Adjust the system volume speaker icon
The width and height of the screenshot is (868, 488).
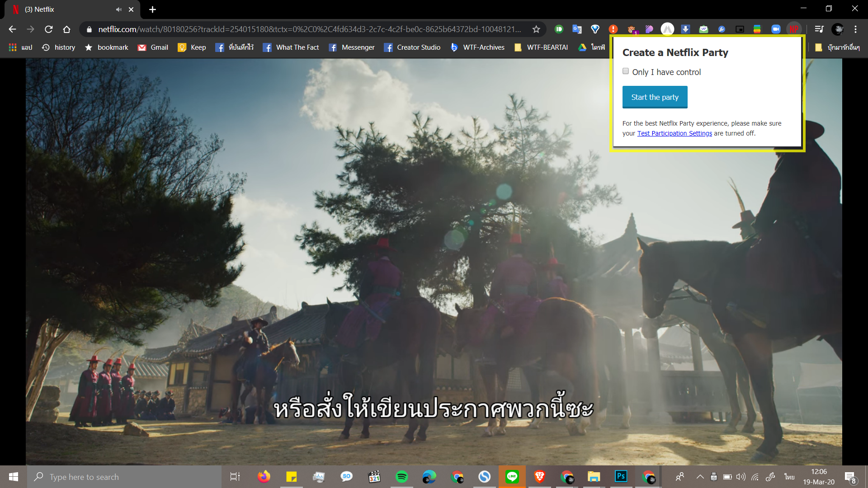pyautogui.click(x=741, y=477)
